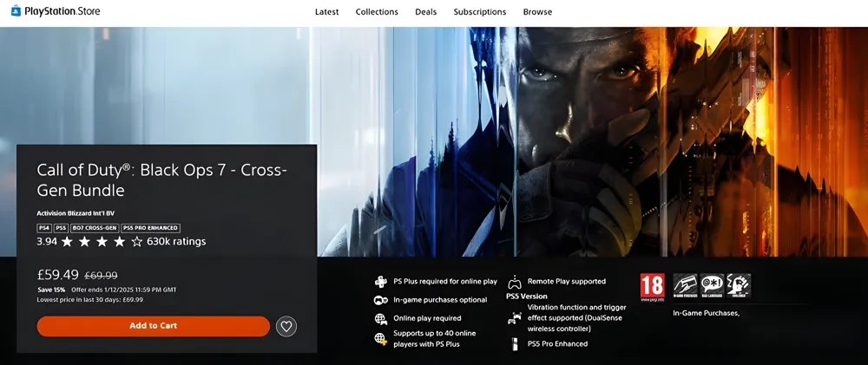The image size is (868, 365).
Task: Click the PlayStation Store logo
Action: click(56, 11)
